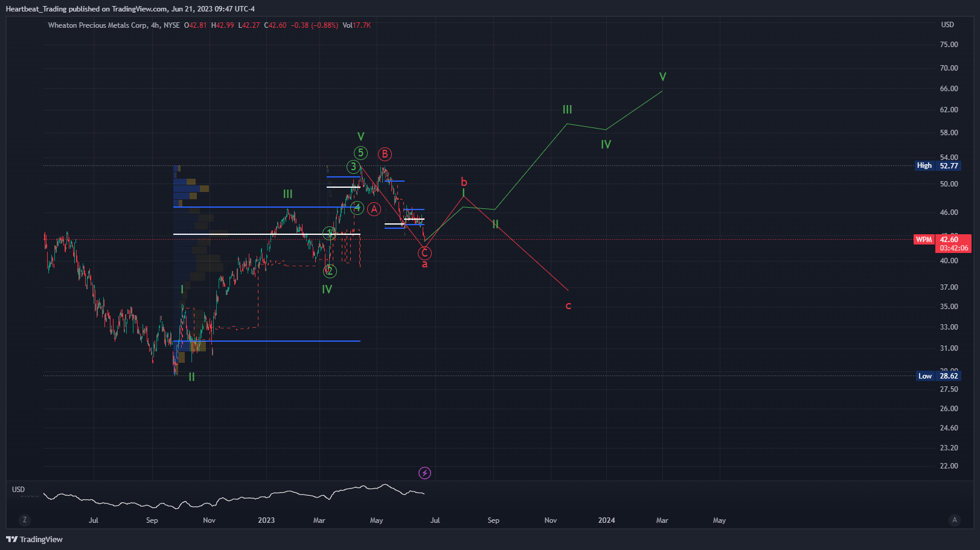Viewport: 980px width, 550px height.
Task: Select the red circled A wave label
Action: (x=374, y=209)
